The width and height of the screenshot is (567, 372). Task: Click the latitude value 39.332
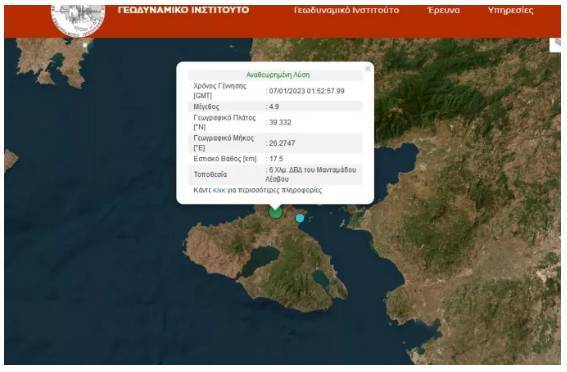[x=280, y=122]
